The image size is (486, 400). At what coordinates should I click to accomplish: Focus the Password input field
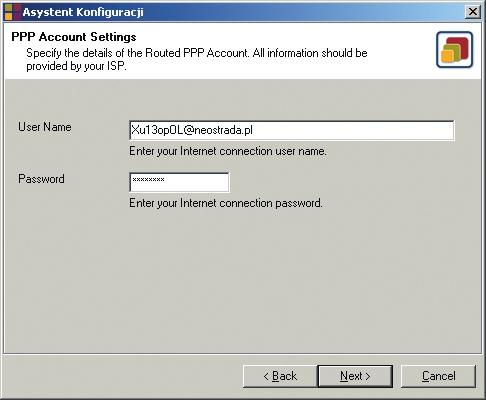pyautogui.click(x=179, y=182)
